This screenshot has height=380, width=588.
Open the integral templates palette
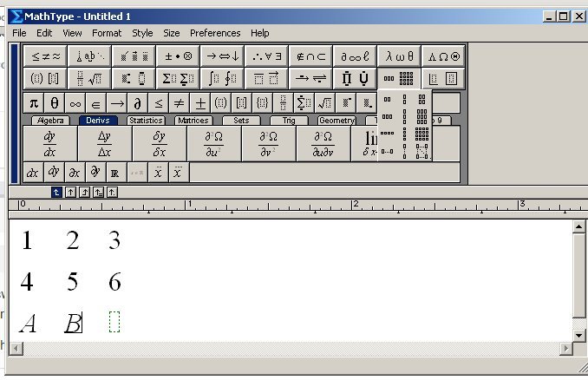click(222, 78)
